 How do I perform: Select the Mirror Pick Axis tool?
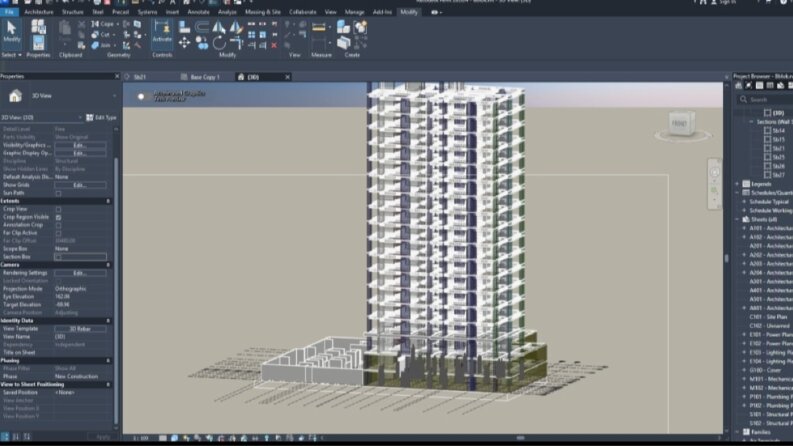pos(218,27)
